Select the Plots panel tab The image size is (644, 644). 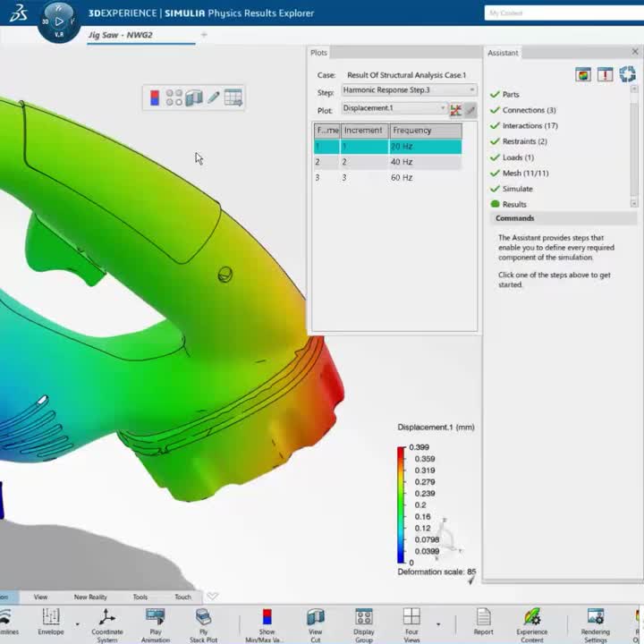pos(318,53)
